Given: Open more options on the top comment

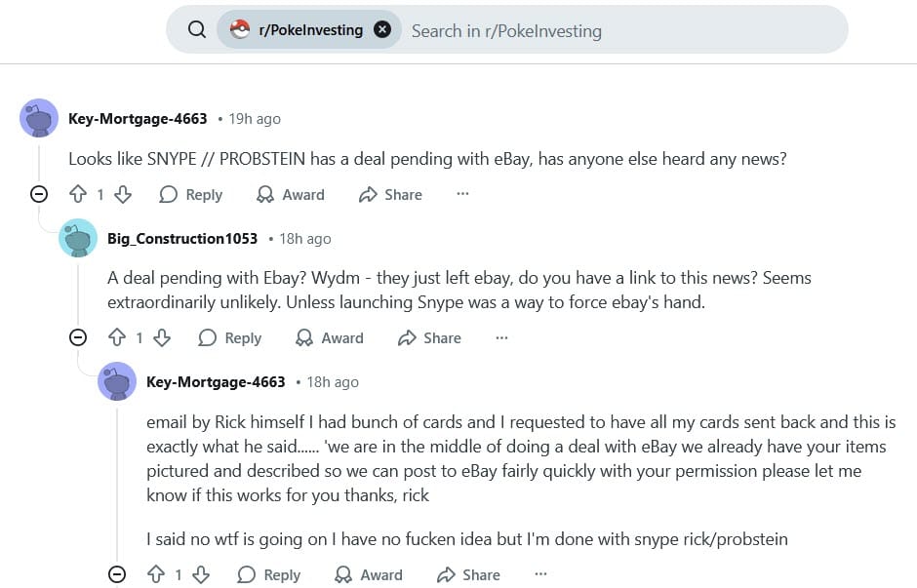Looking at the screenshot, I should pyautogui.click(x=461, y=194).
